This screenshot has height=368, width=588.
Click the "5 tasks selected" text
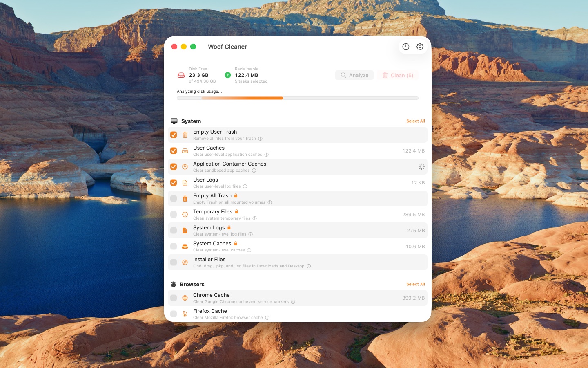[251, 81]
